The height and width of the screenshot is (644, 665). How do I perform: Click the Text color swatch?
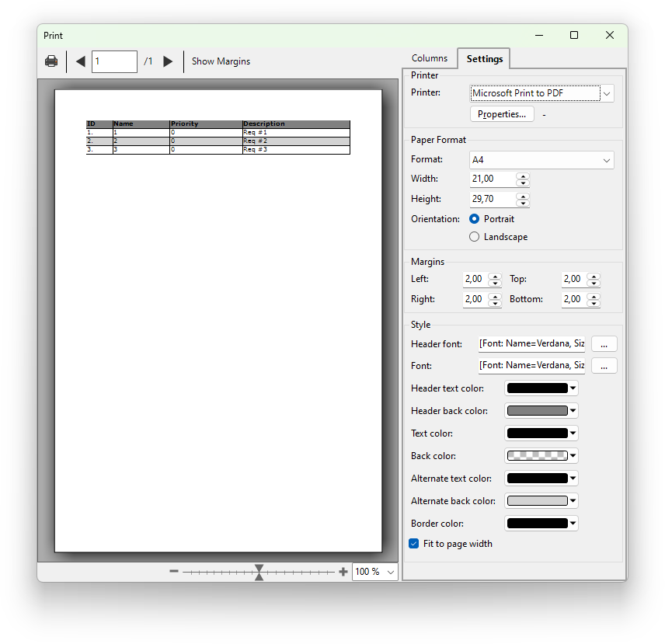[537, 433]
